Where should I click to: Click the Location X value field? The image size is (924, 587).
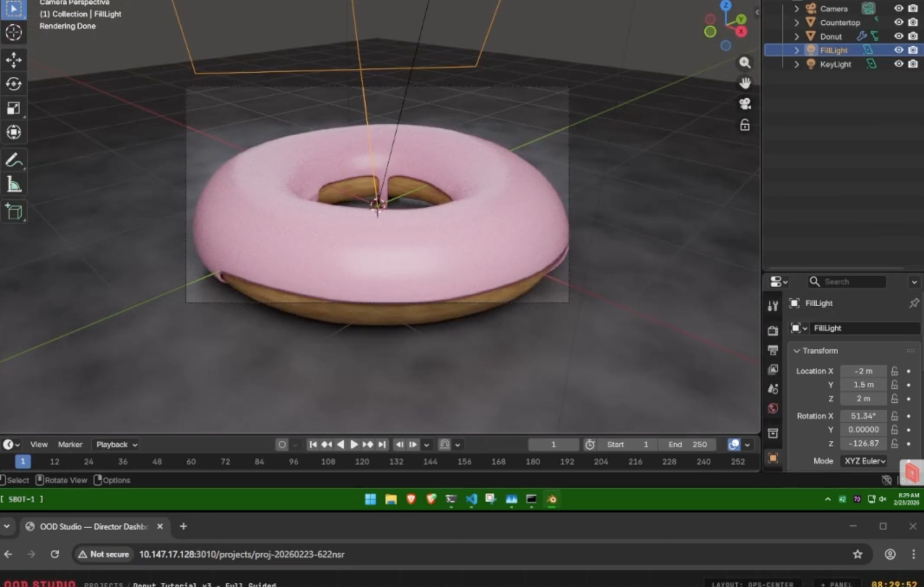[863, 371]
